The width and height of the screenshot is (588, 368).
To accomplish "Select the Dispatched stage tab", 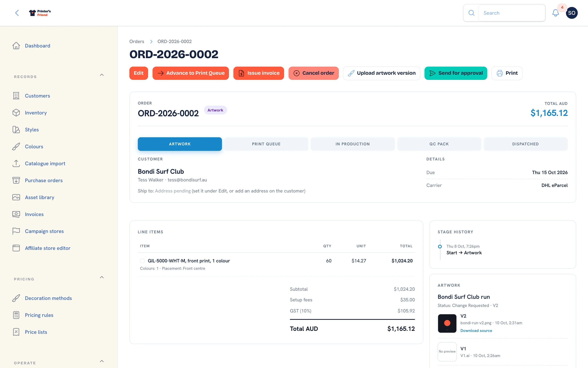I will pyautogui.click(x=525, y=144).
